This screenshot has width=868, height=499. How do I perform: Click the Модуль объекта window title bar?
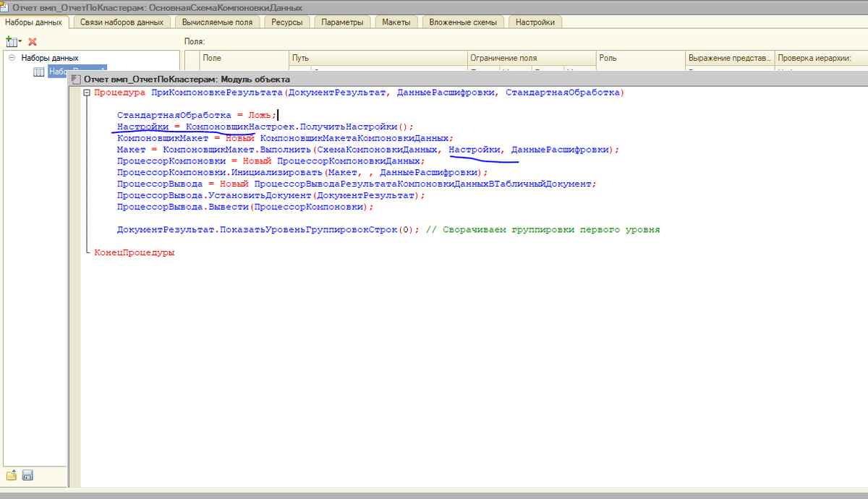(468, 79)
